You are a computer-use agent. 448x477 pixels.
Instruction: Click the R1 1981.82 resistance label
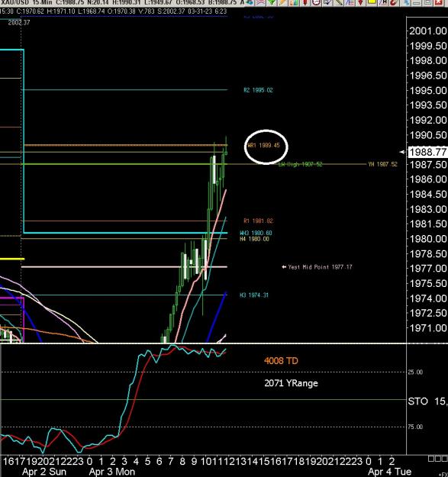click(258, 221)
